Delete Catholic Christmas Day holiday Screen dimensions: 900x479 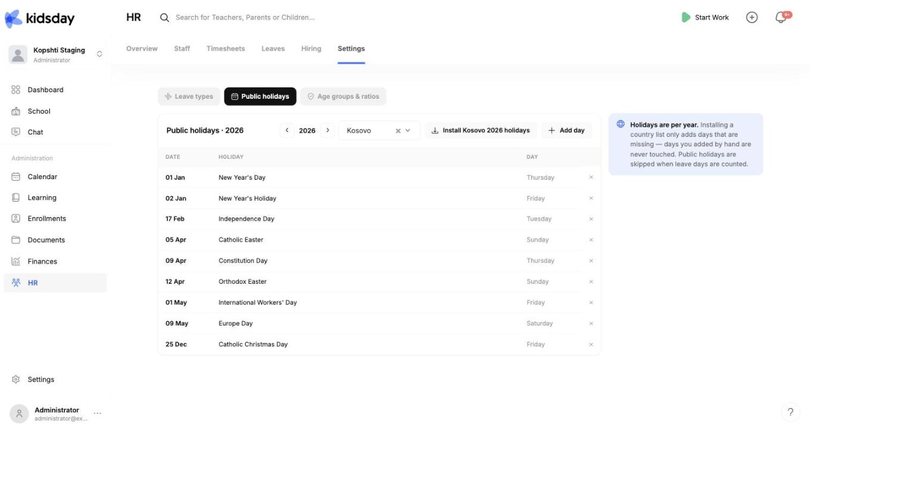591,344
